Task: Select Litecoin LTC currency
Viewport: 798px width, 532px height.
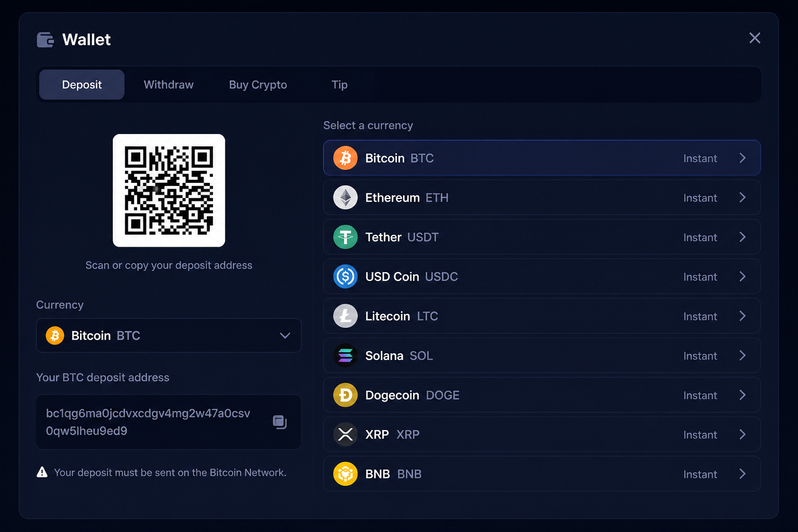Action: (542, 316)
